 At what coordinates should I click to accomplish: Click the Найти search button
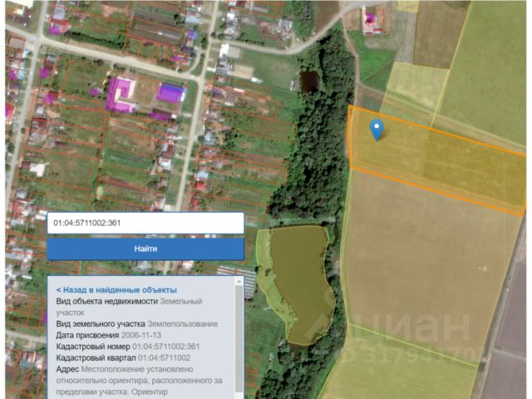[x=145, y=249]
